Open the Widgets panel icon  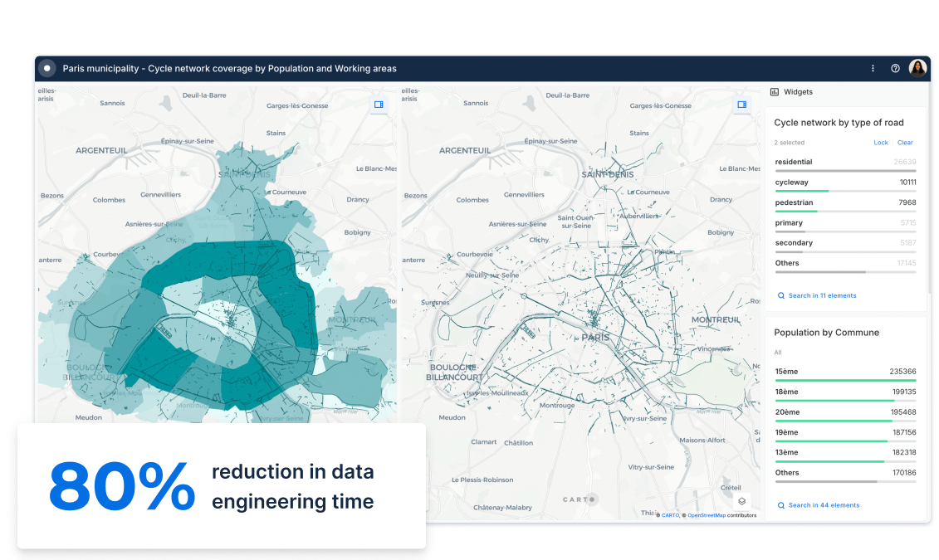[x=775, y=91]
